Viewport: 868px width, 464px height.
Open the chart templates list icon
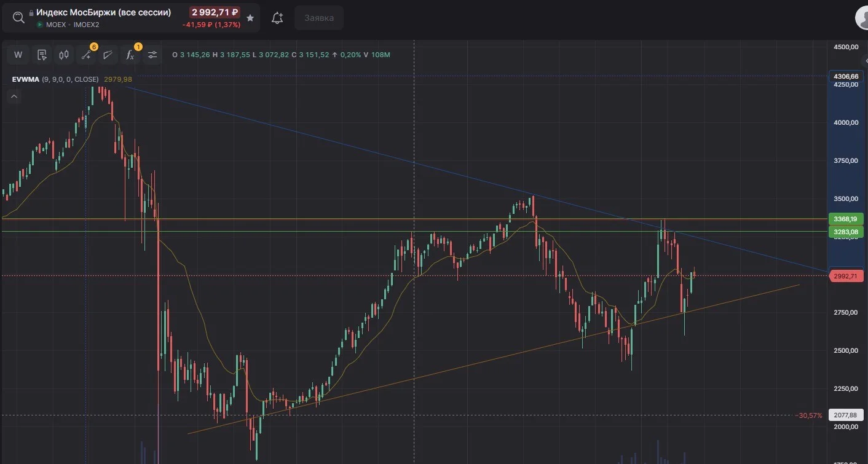pyautogui.click(x=42, y=55)
